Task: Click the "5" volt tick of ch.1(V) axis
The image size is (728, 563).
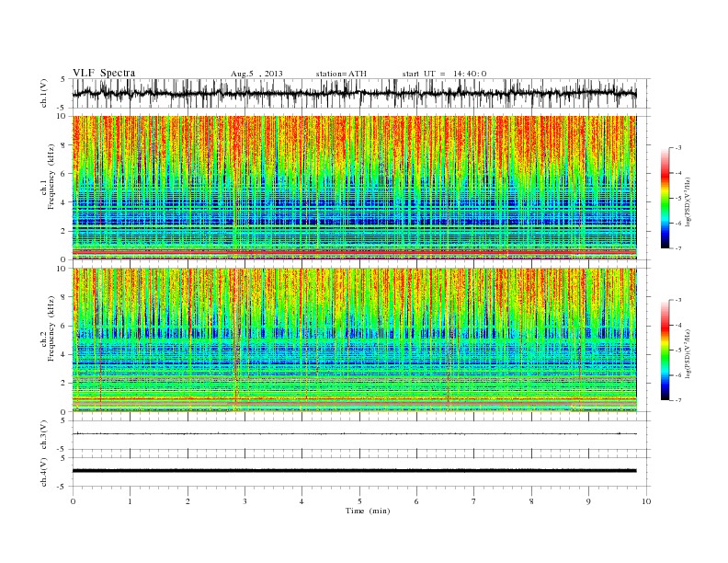Action: (63, 79)
